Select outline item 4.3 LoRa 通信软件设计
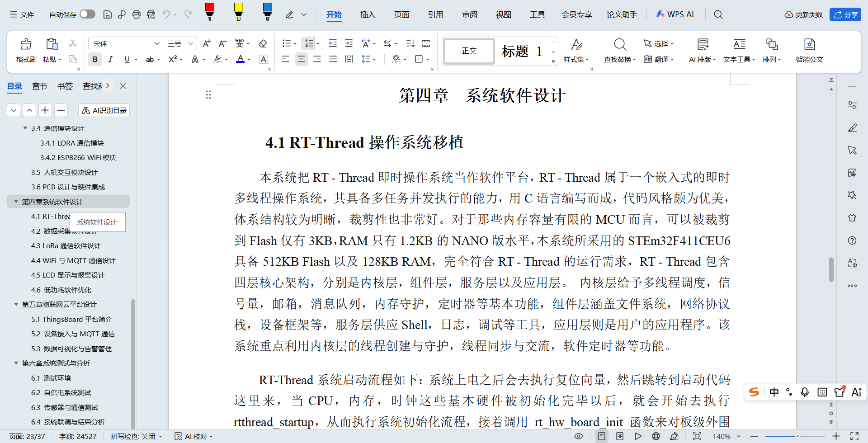 coord(66,245)
